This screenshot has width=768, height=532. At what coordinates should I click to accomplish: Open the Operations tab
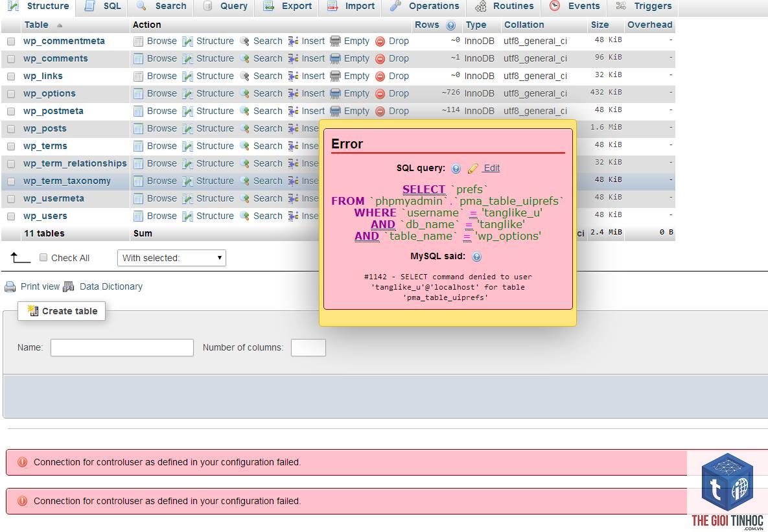click(425, 6)
